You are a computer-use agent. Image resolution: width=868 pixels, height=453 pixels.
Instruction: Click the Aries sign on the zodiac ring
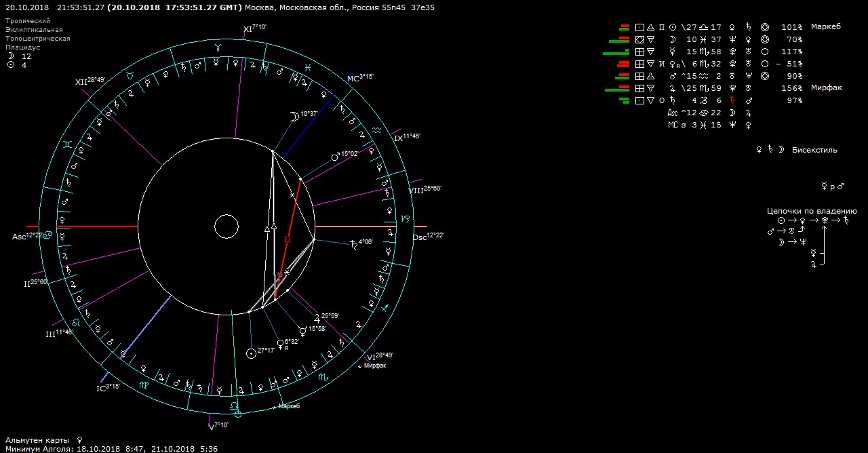click(218, 47)
